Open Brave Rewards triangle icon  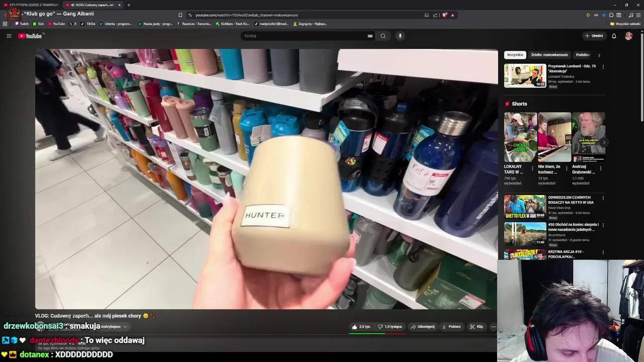[x=452, y=15]
